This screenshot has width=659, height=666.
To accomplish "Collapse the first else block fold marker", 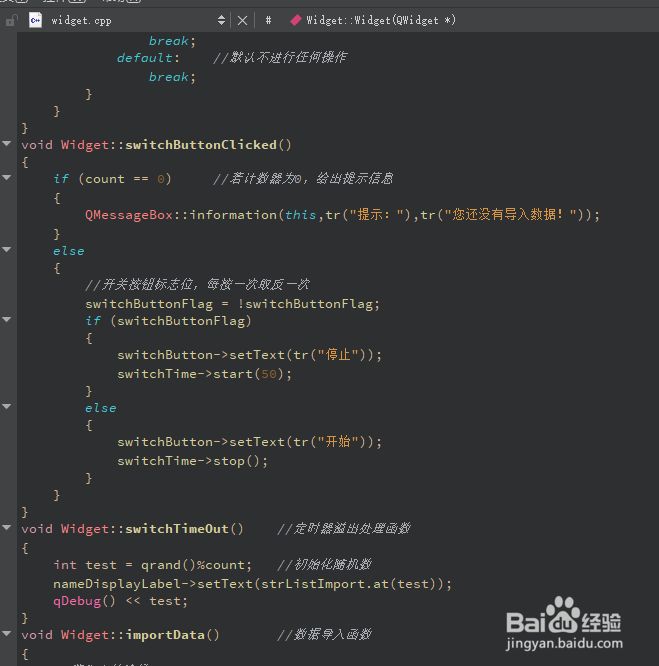I will pos(7,250).
